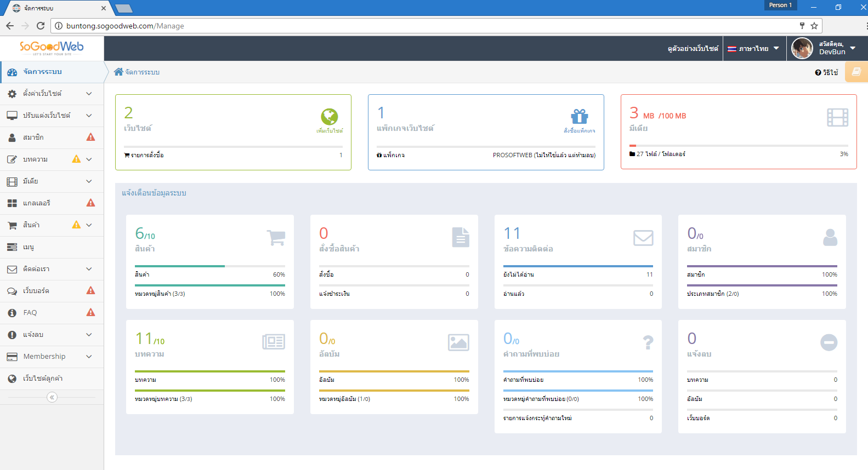
Task: Click grid icon for แกลเลอรี่
Action: tap(12, 203)
